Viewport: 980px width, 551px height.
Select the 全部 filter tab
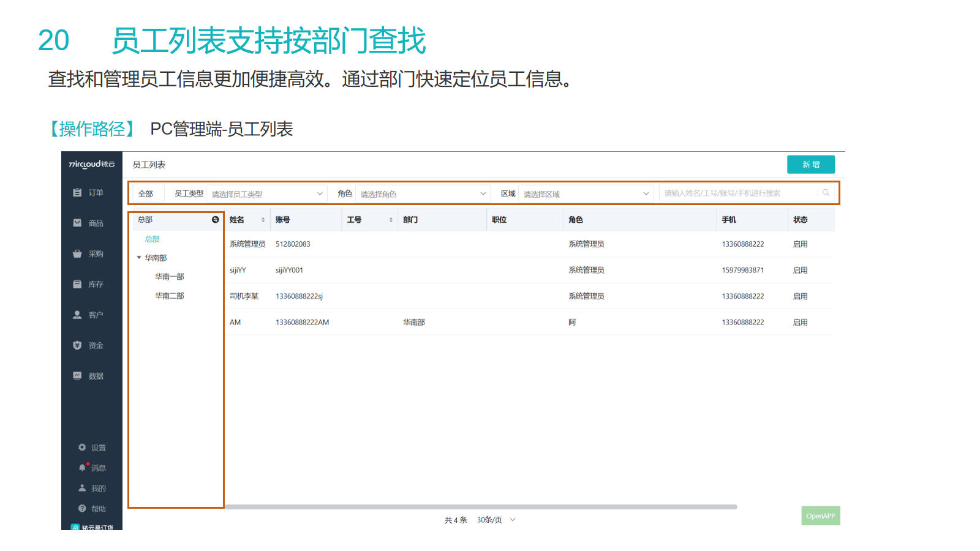(x=148, y=193)
